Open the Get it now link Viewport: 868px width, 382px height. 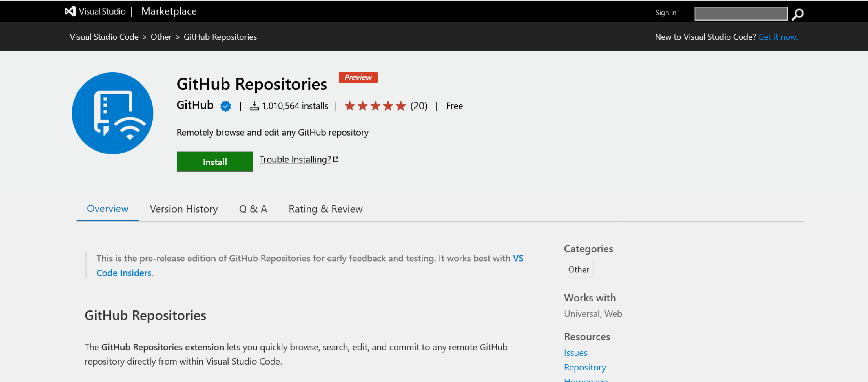point(778,37)
